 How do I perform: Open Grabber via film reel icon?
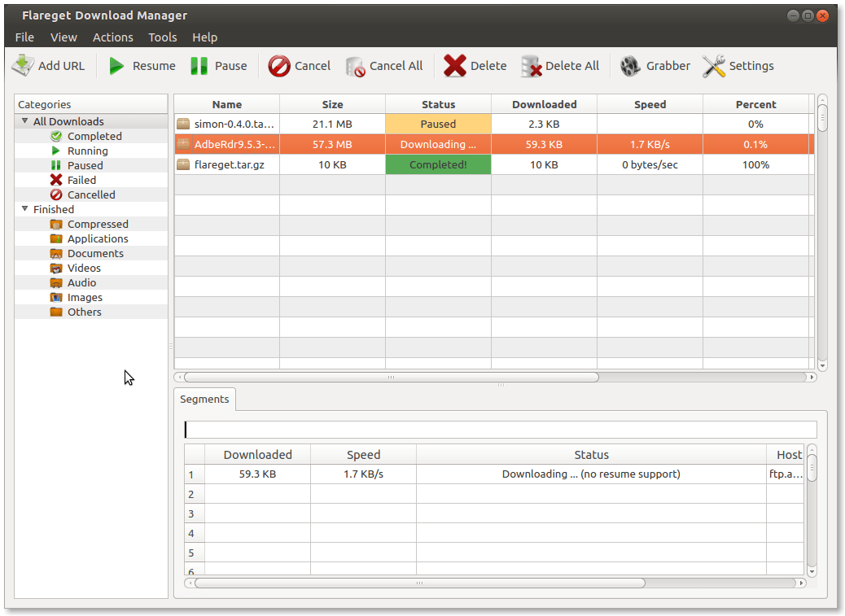[x=630, y=66]
